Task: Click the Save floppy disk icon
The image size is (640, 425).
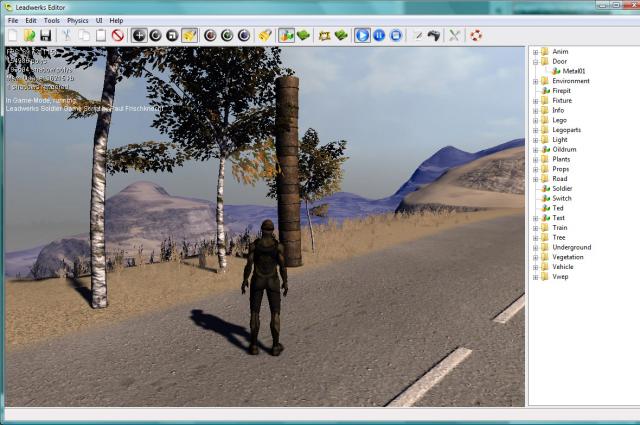Action: [46, 35]
